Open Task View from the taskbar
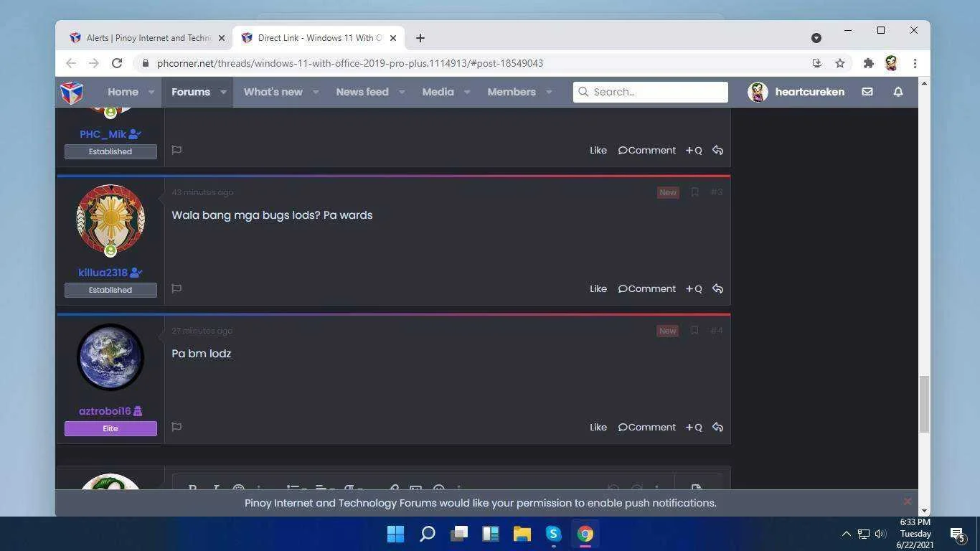 [459, 534]
